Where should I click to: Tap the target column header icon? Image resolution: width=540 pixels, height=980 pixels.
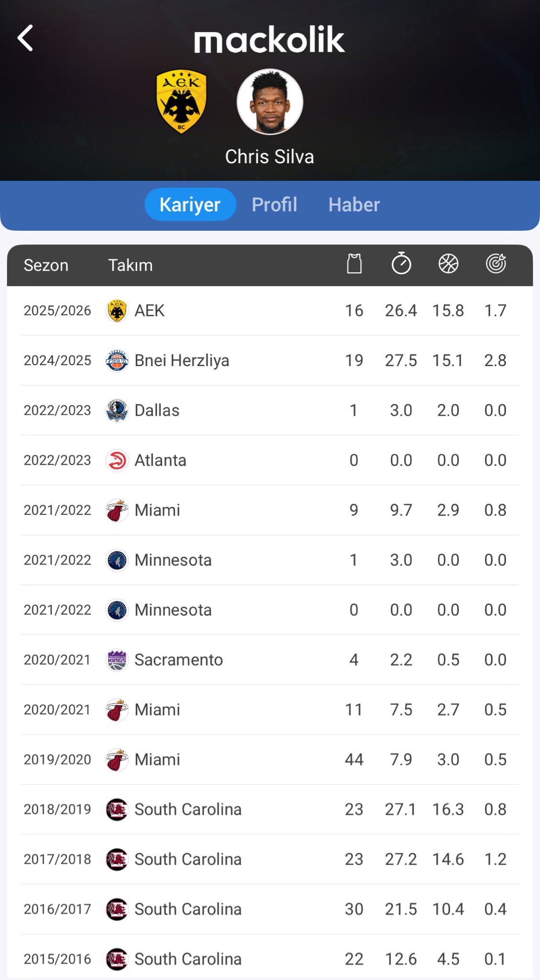[496, 264]
